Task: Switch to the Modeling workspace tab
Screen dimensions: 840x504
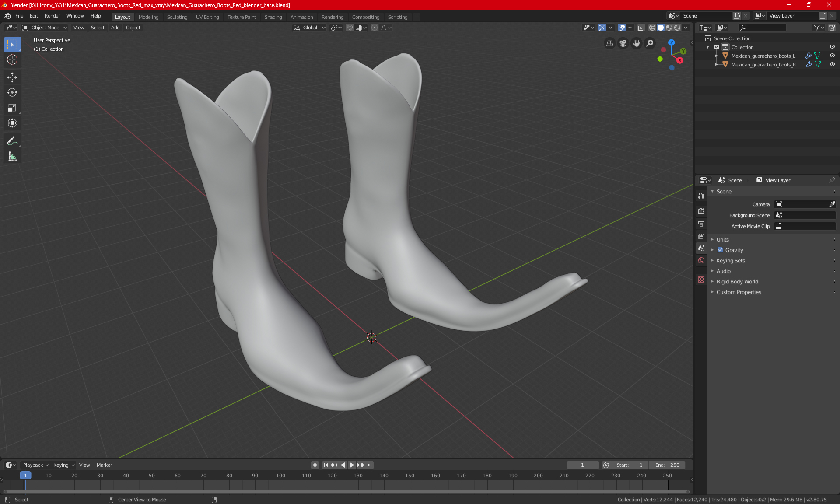Action: point(148,17)
